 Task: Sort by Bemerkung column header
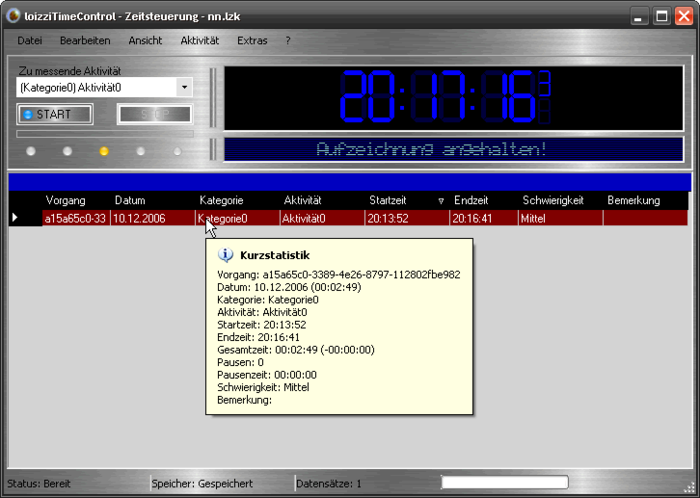point(633,200)
